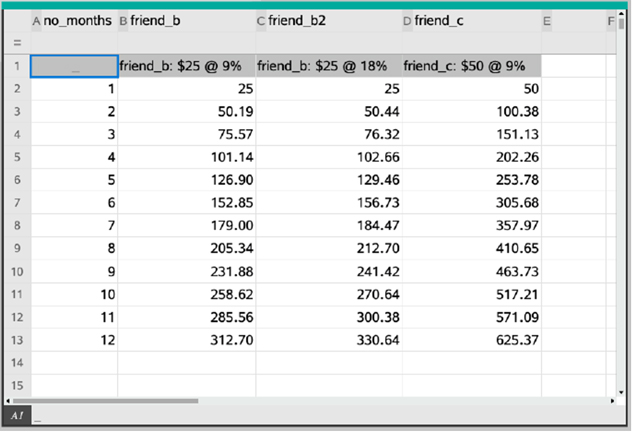This screenshot has height=432, width=633.
Task: Select the highlighted cell A1
Action: click(x=74, y=66)
